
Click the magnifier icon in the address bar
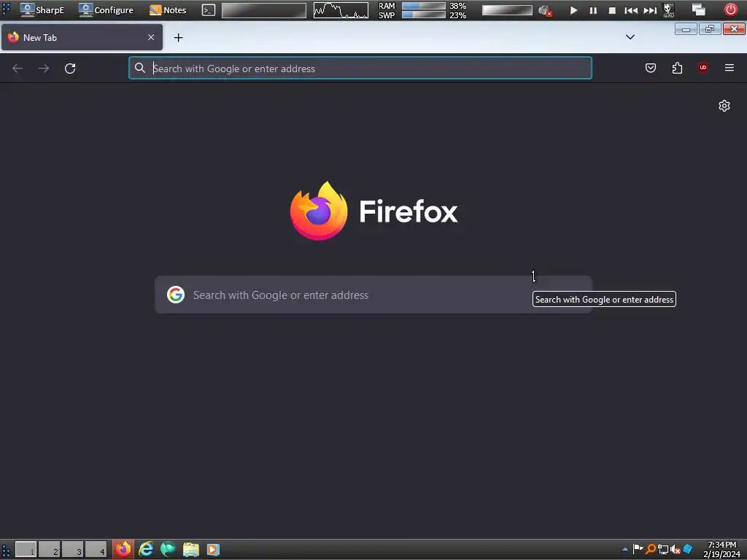(139, 68)
